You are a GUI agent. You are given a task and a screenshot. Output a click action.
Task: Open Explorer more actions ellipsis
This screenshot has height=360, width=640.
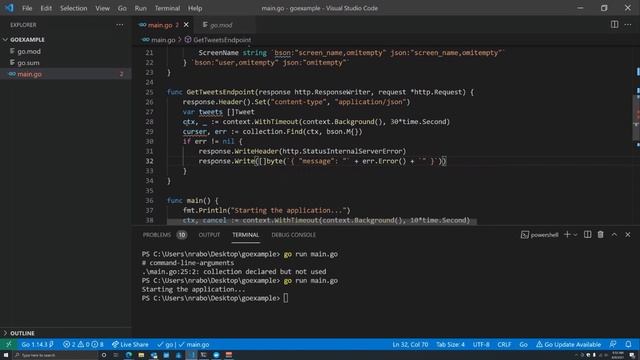coord(119,25)
